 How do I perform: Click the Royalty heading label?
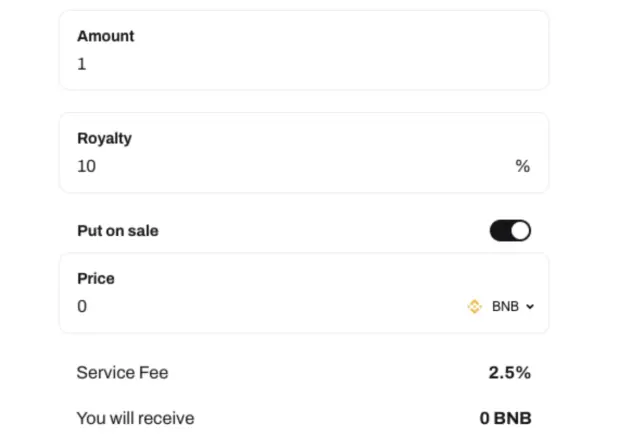click(x=104, y=138)
